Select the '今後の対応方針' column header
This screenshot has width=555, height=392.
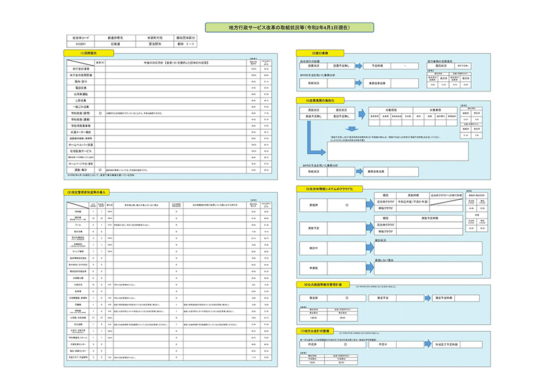pyautogui.click(x=176, y=62)
